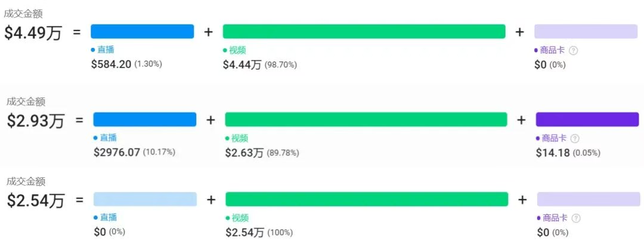Click green 视频 bar in $2.93万 row
This screenshot has height=249, width=644.
[x=366, y=119]
